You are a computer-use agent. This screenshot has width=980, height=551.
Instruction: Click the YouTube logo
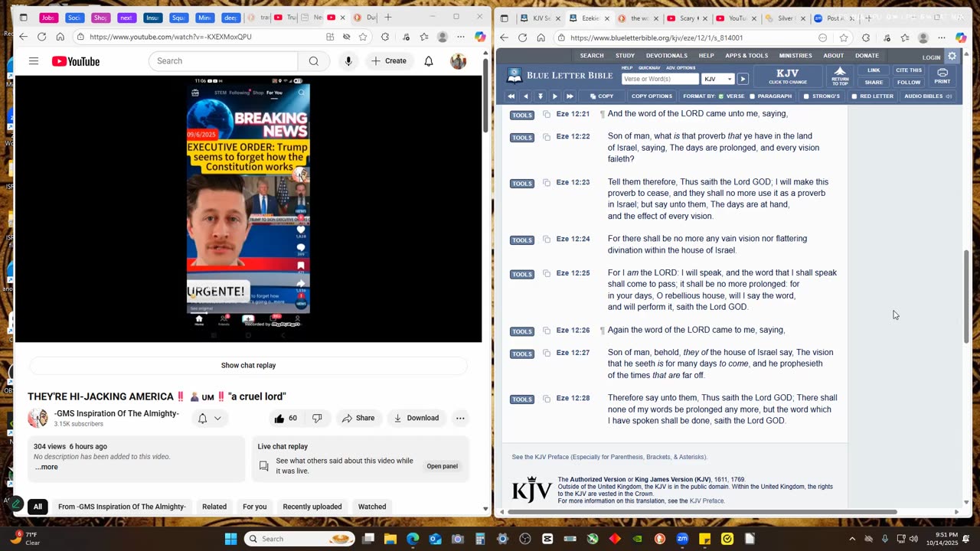point(76,61)
